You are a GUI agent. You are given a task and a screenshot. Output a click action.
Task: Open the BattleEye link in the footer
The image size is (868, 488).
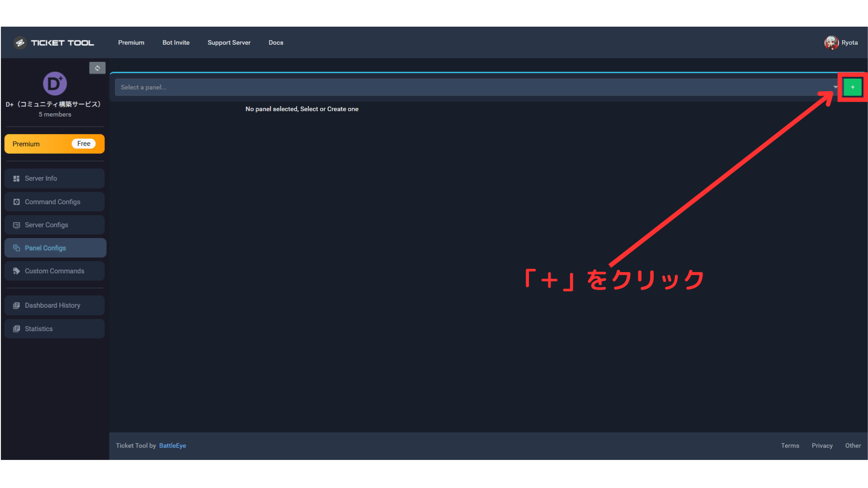[172, 446]
